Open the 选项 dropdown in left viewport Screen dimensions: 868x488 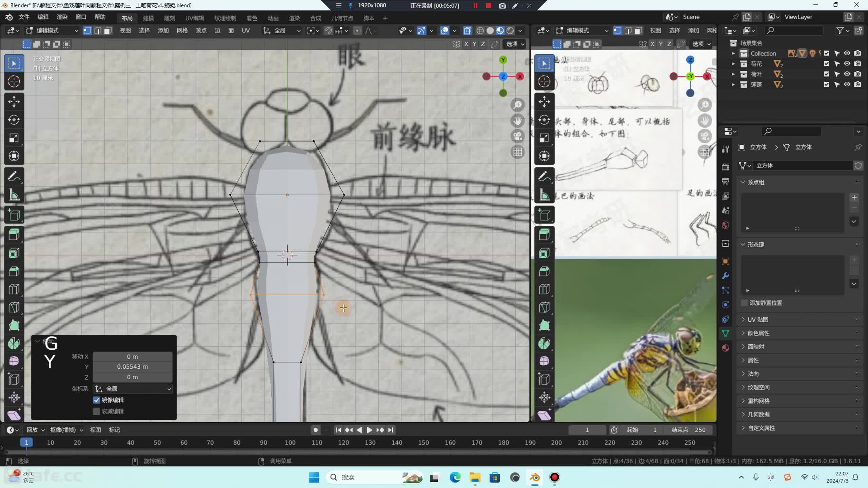(x=515, y=44)
